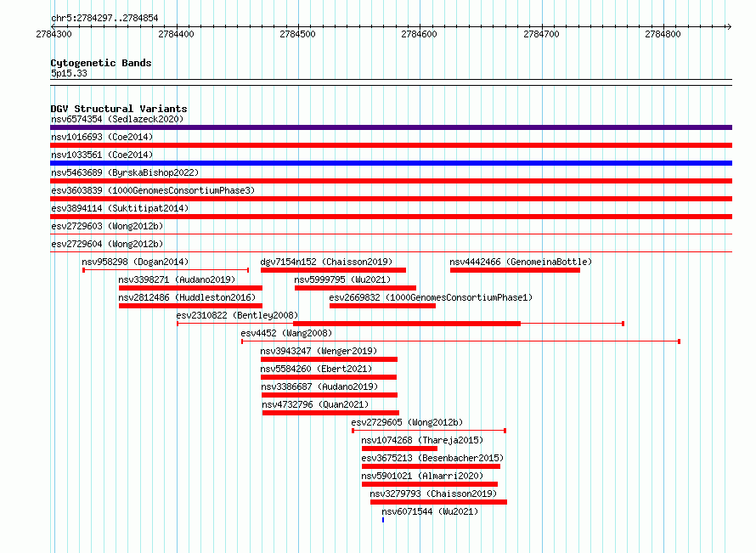Open nsv4442466 (GenomeinaBottle) label
Screen dimensions: 756x553
521,262
